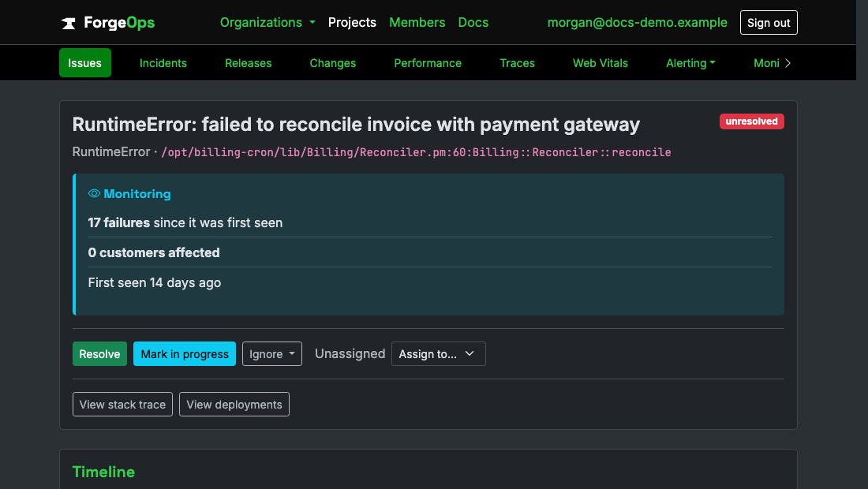Click the Unassigned label
The image size is (868, 489).
point(350,354)
